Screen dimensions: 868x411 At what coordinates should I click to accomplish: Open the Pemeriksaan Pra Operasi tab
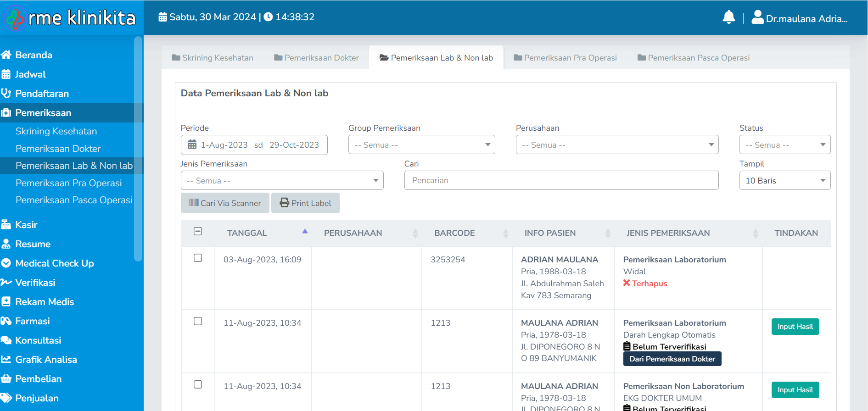[x=565, y=58]
